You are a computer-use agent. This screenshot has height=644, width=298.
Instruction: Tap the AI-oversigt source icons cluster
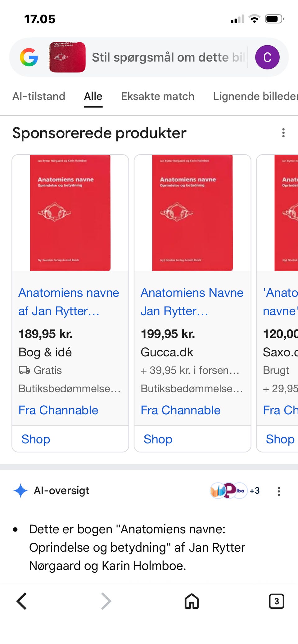(x=235, y=491)
